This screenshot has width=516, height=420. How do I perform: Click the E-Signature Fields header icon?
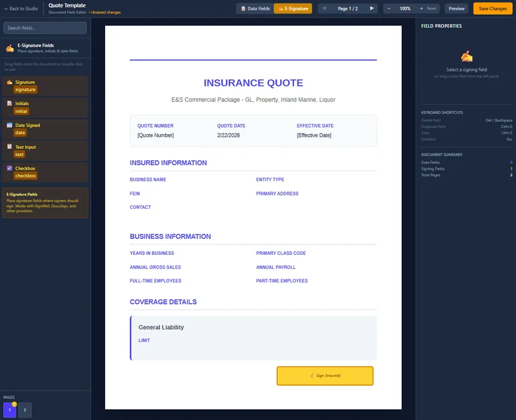coord(10,48)
